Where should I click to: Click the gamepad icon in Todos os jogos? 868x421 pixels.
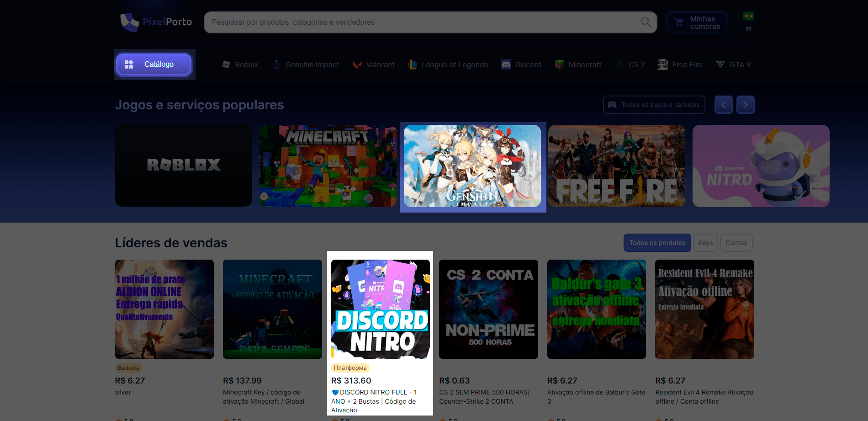click(612, 105)
